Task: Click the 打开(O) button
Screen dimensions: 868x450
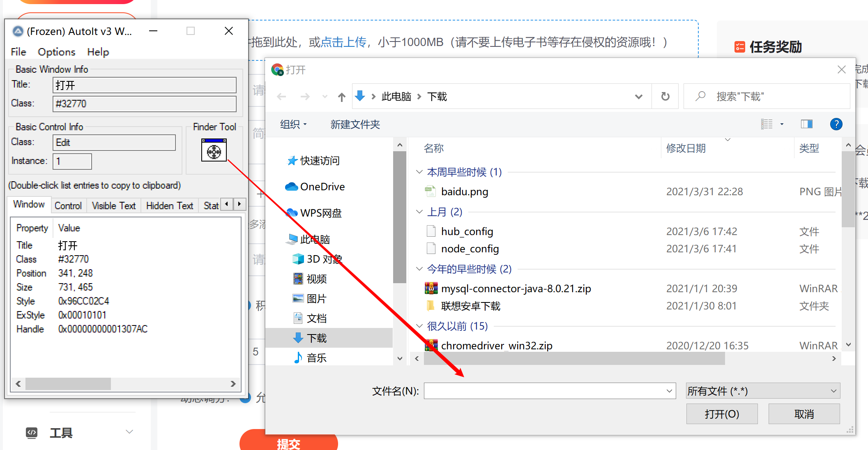Action: pyautogui.click(x=721, y=414)
